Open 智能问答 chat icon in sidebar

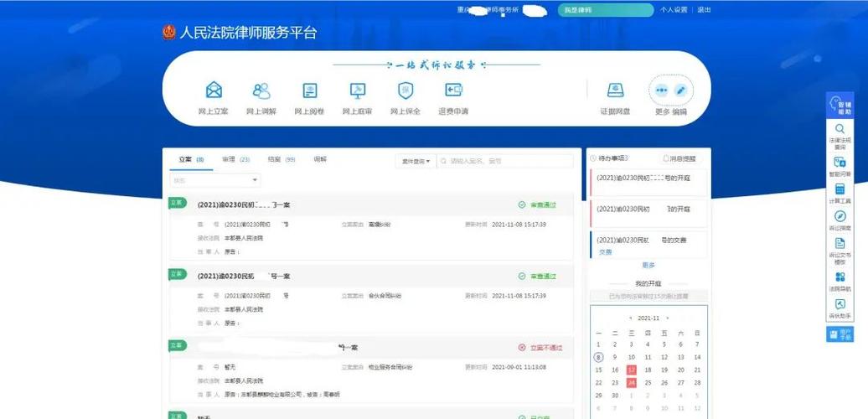(x=840, y=162)
